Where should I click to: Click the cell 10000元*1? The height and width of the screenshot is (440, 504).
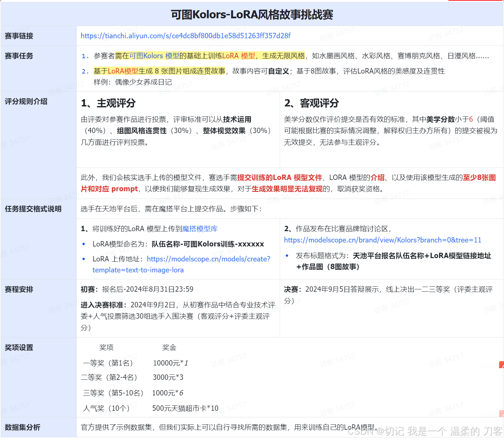pyautogui.click(x=170, y=363)
